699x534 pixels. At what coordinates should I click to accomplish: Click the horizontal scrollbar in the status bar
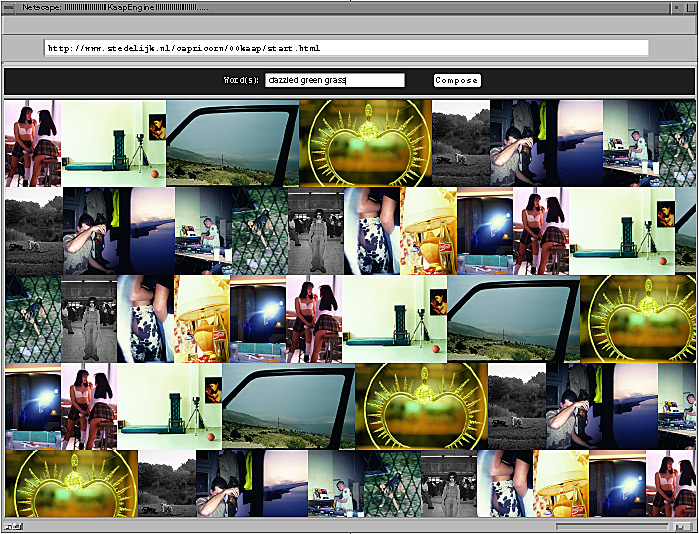point(612,526)
